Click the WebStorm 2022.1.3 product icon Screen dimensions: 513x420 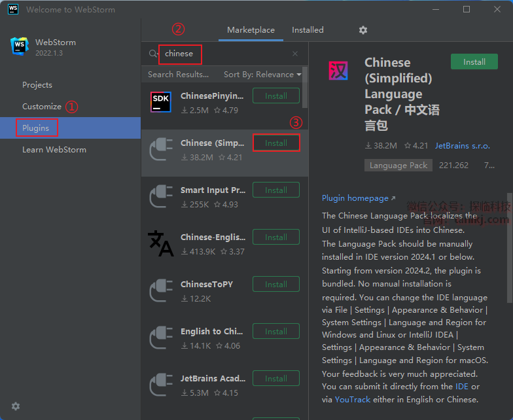coord(20,46)
